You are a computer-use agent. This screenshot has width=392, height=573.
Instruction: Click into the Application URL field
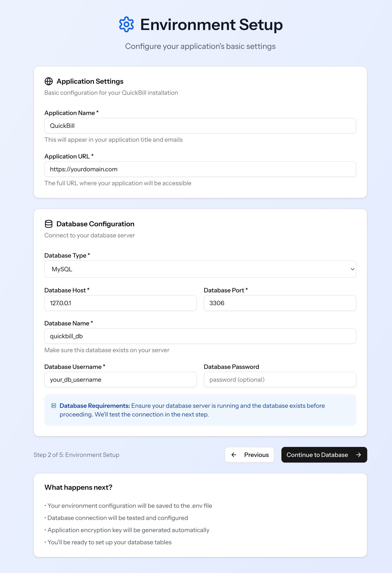(200, 169)
